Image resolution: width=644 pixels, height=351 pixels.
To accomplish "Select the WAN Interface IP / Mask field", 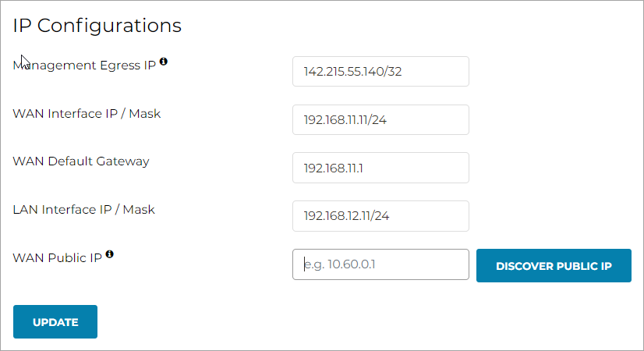I will coord(380,120).
